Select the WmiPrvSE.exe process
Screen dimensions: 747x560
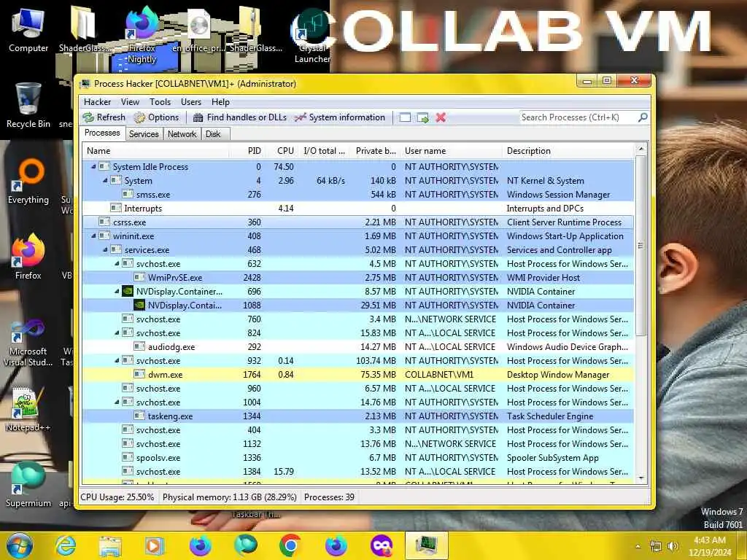coord(357,277)
